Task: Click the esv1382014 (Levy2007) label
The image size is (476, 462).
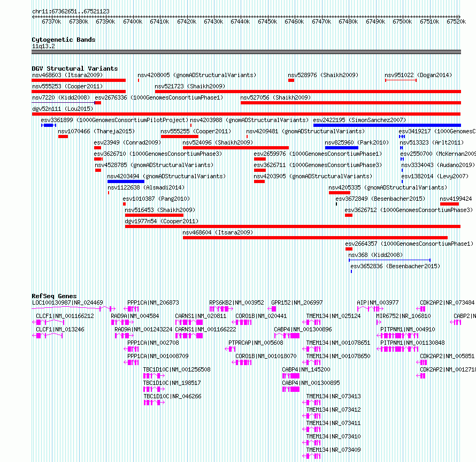Action: [435, 176]
